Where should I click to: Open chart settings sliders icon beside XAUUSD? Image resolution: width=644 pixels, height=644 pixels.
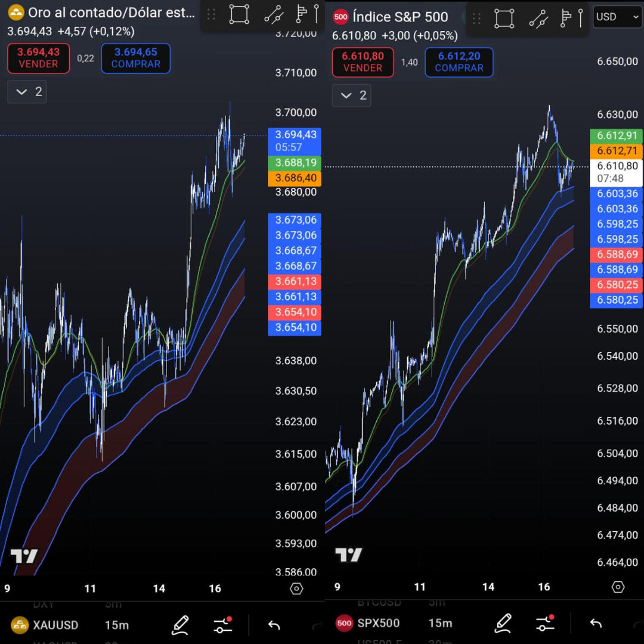coord(223,625)
